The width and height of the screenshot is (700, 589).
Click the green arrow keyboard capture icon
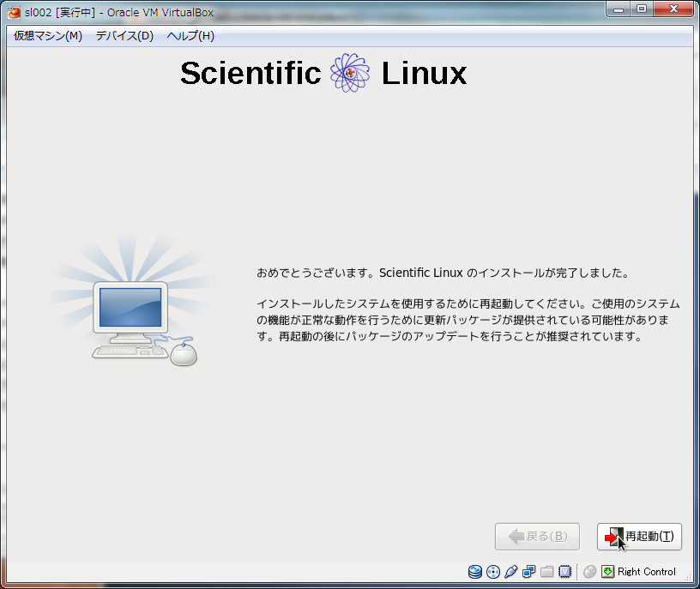coord(607,572)
